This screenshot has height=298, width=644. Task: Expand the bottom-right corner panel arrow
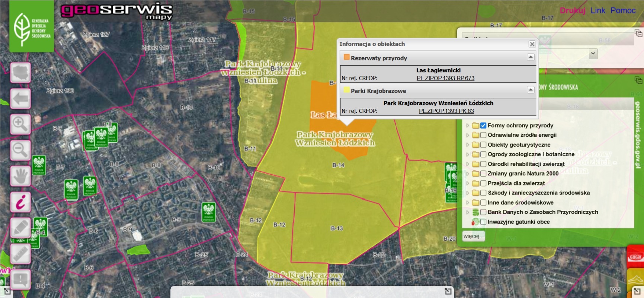(x=637, y=291)
